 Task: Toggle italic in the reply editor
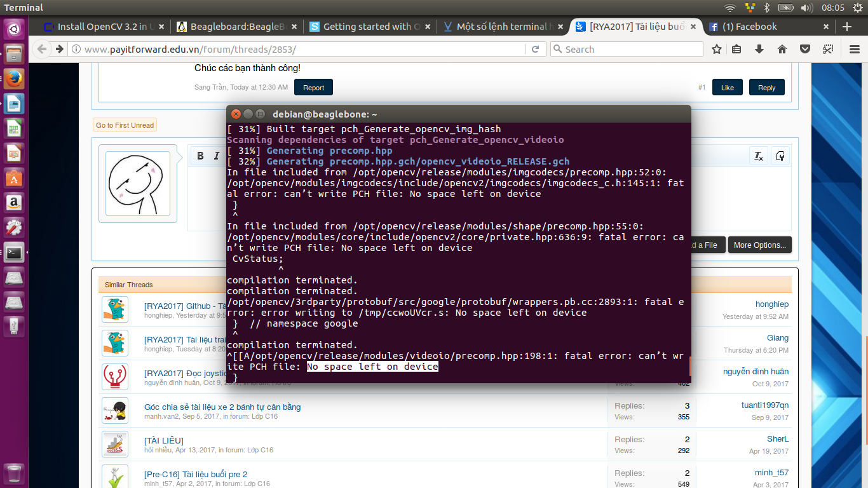(x=216, y=156)
